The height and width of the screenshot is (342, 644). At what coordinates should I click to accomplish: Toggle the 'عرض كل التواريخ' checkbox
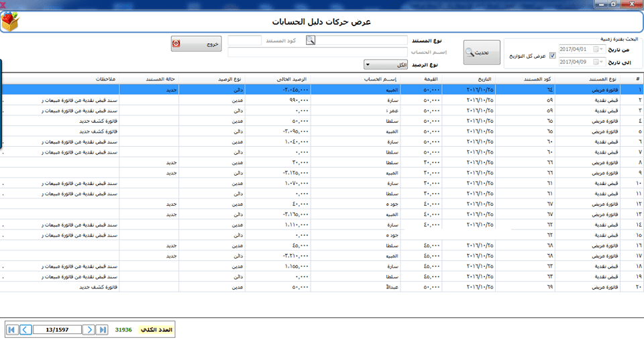(552, 56)
